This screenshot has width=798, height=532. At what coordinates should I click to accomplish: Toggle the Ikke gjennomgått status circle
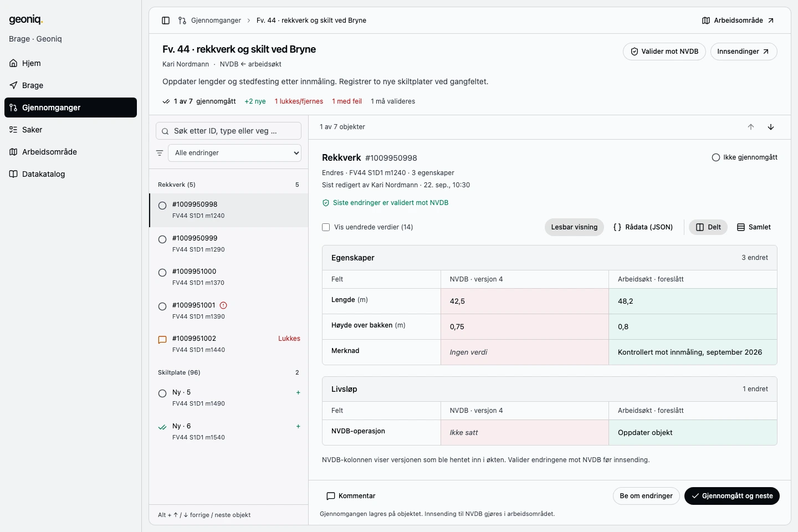pos(716,157)
